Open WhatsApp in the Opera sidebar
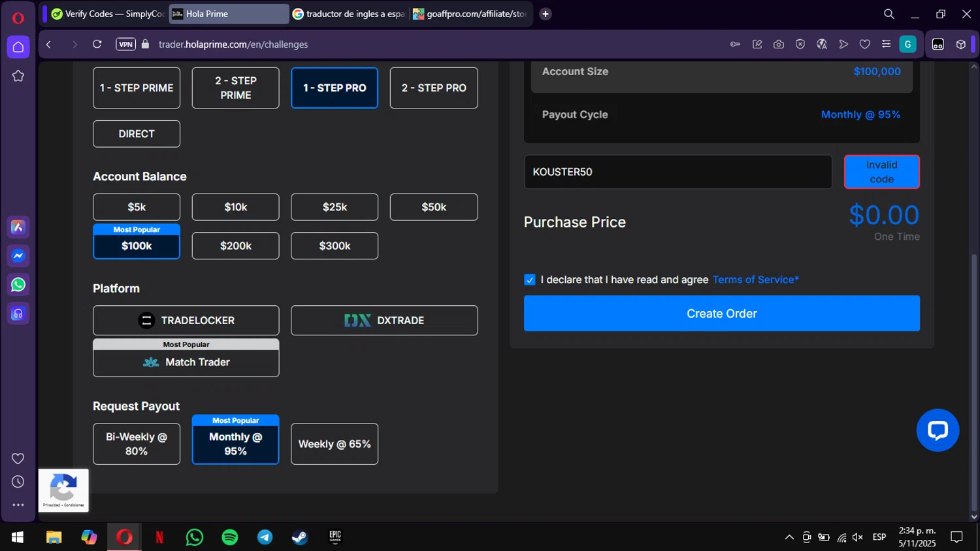 [x=18, y=284]
